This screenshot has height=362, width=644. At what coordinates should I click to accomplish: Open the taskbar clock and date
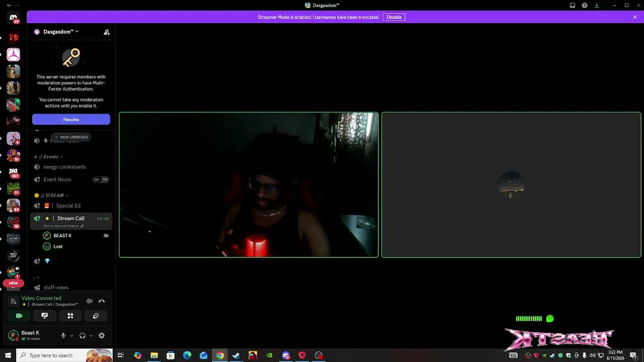pyautogui.click(x=615, y=355)
